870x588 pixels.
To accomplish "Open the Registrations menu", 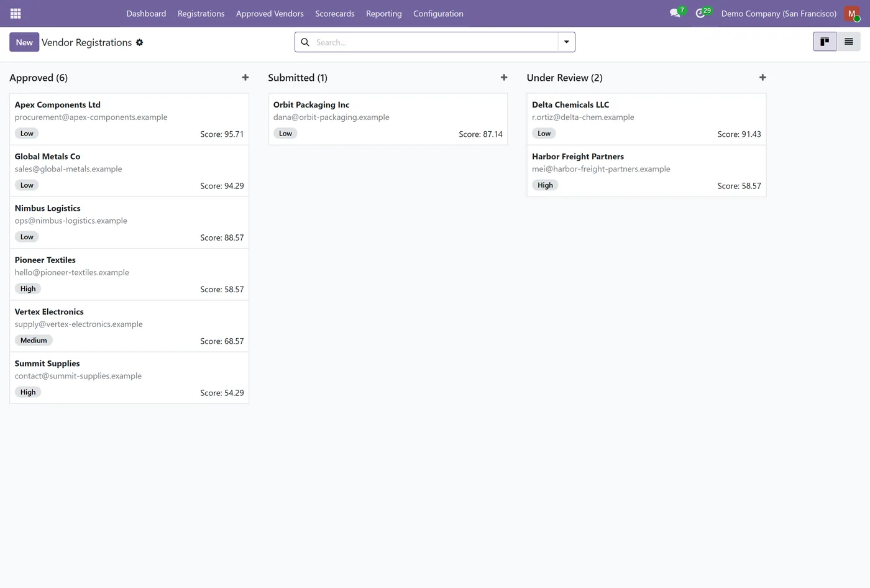I will (201, 13).
